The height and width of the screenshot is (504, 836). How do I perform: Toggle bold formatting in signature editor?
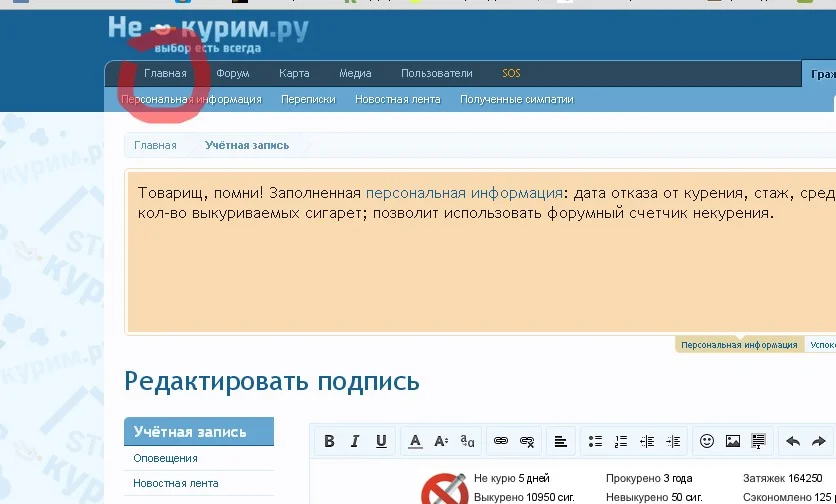pos(329,441)
